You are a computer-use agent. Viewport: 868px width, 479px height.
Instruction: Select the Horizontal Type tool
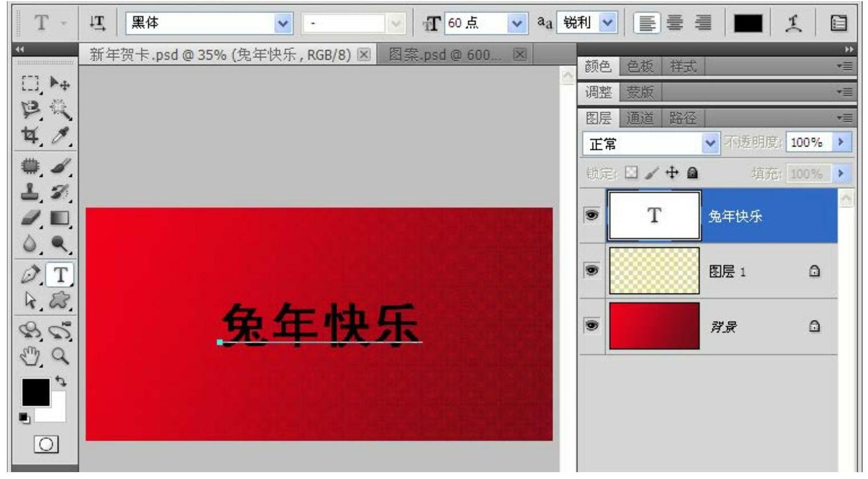click(x=60, y=275)
